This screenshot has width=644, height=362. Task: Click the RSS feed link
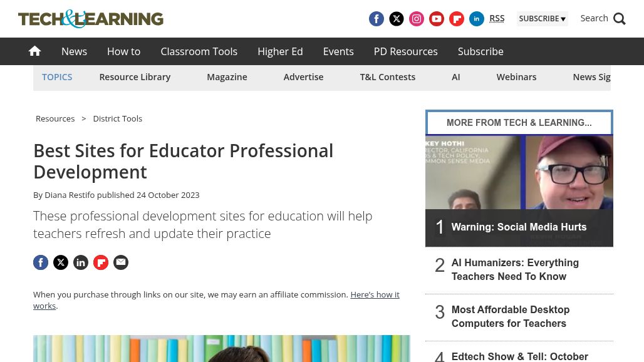click(x=497, y=18)
